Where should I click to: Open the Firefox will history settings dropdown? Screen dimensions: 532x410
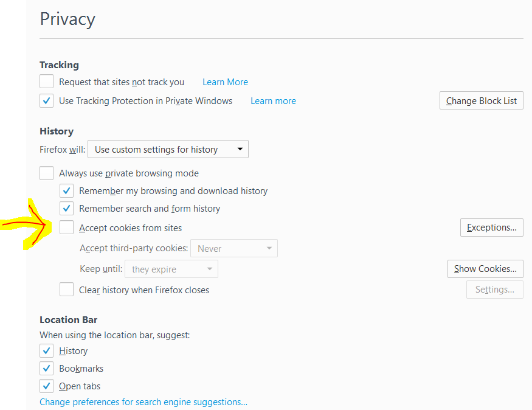pos(168,149)
